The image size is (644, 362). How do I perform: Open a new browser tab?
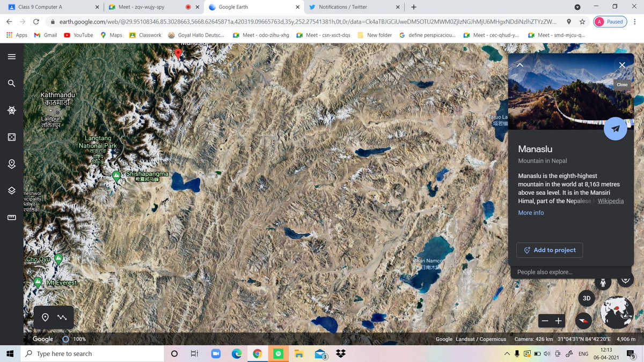tap(413, 7)
